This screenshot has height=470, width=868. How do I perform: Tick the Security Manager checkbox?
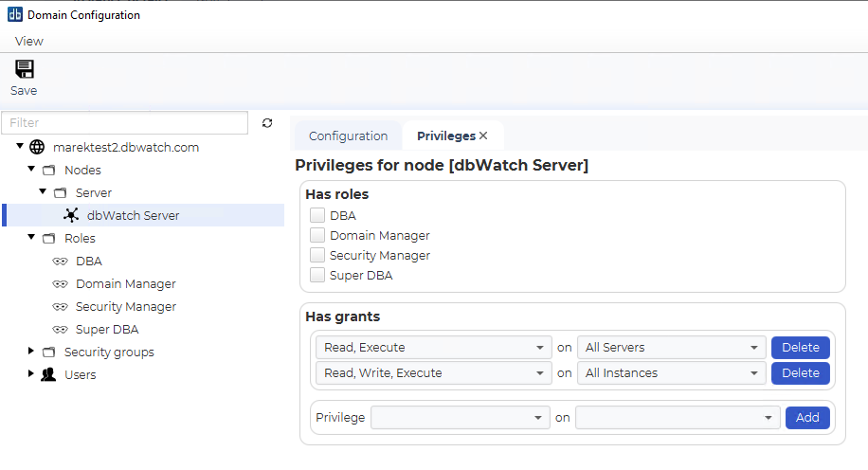pyautogui.click(x=317, y=255)
